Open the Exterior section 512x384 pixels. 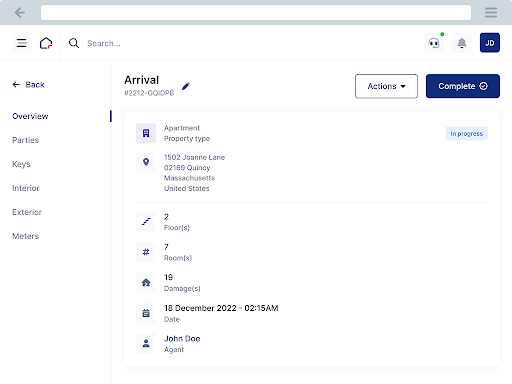[27, 212]
